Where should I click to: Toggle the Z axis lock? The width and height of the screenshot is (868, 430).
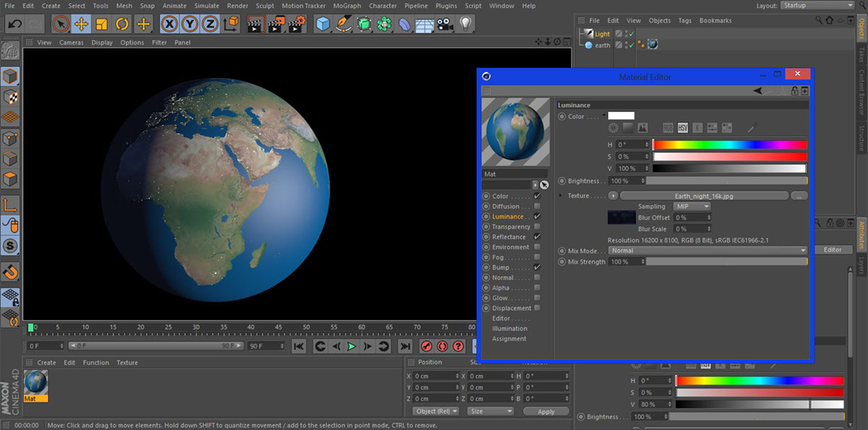[210, 24]
